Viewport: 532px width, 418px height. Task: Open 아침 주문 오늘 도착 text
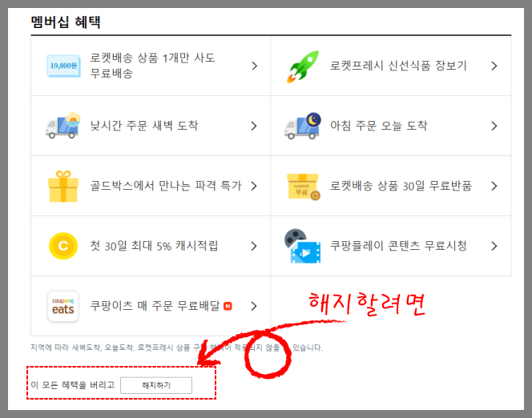[379, 126]
